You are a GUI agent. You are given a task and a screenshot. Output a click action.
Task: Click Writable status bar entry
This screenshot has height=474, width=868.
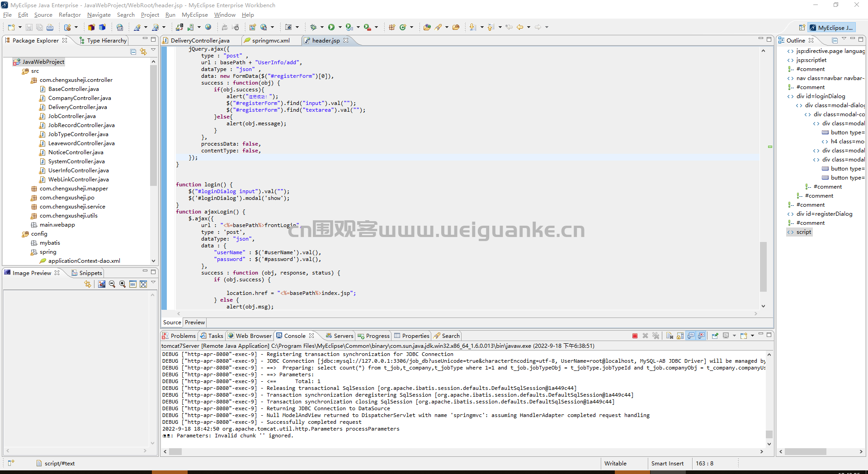coord(615,464)
